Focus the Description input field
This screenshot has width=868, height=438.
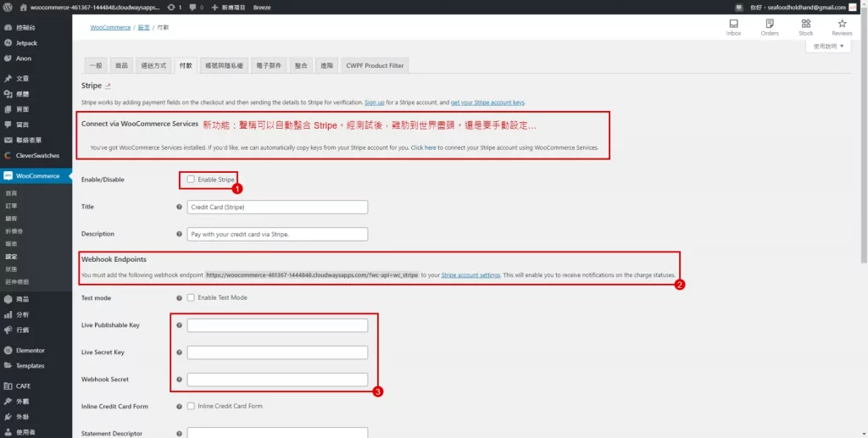click(277, 234)
